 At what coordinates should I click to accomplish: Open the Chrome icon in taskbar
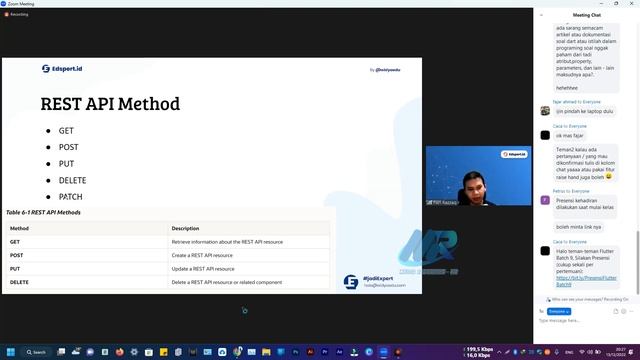coord(237,352)
